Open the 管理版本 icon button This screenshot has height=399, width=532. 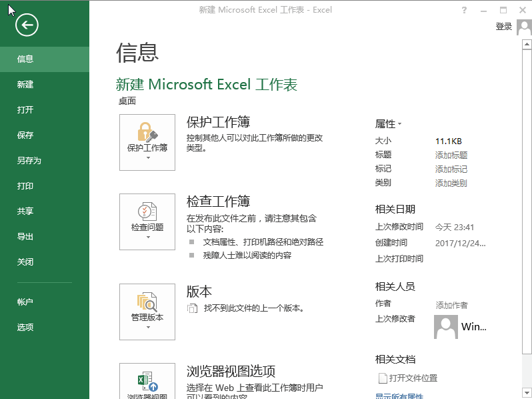(147, 312)
